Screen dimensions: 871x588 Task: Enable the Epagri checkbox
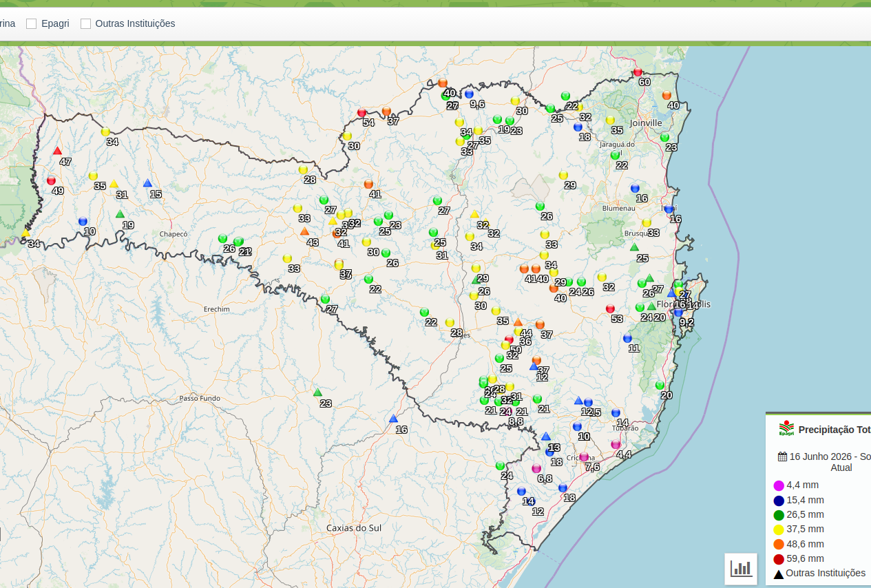tap(31, 23)
